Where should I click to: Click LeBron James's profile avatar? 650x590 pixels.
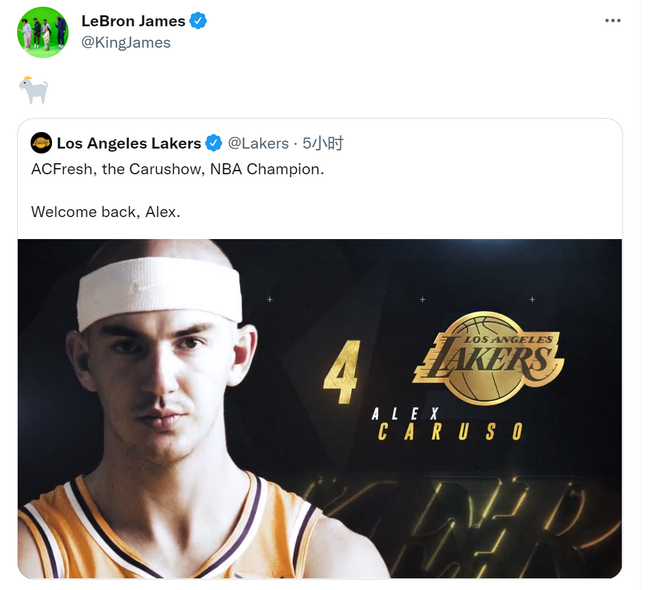coord(42,32)
